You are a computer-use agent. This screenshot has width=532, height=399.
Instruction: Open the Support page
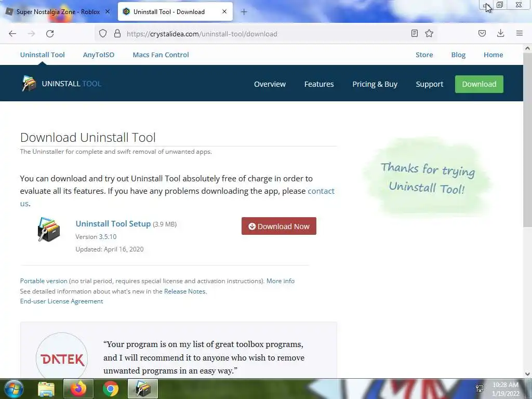[430, 84]
